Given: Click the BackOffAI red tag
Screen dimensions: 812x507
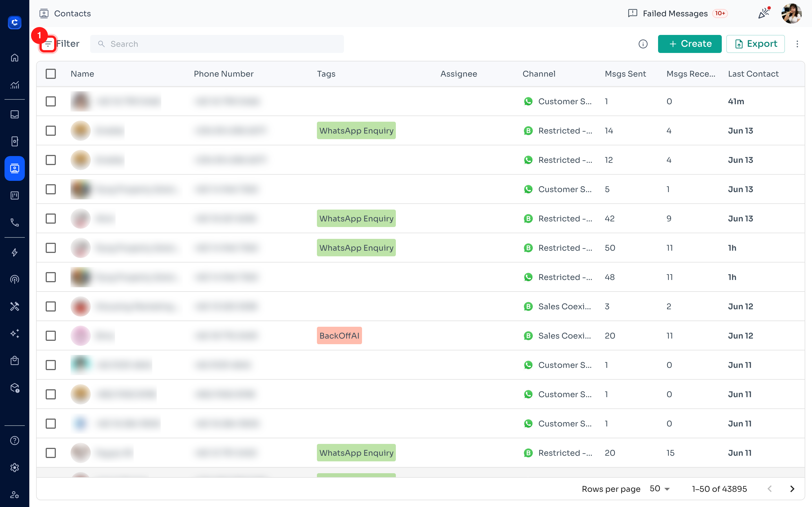Looking at the screenshot, I should [x=339, y=336].
